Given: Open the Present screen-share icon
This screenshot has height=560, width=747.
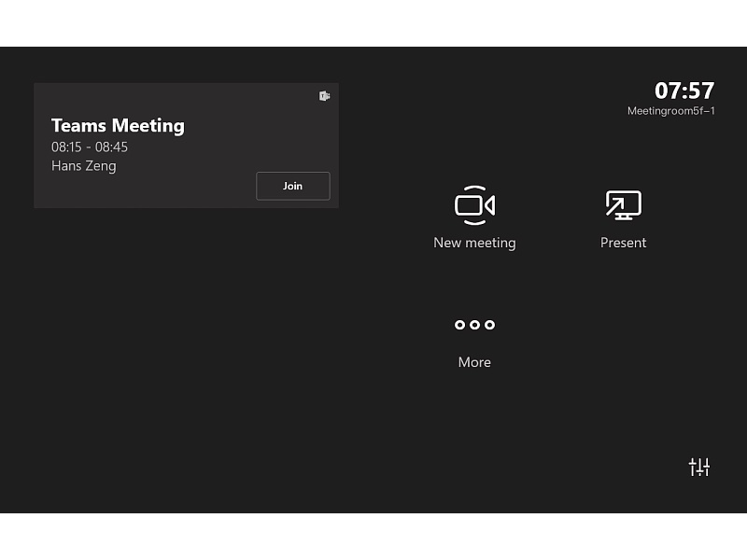Looking at the screenshot, I should click(623, 205).
